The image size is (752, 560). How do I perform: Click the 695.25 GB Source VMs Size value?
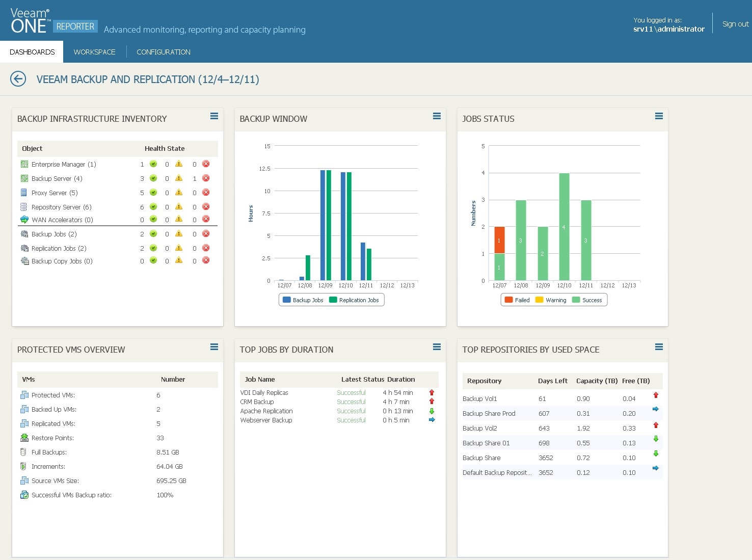(x=171, y=481)
